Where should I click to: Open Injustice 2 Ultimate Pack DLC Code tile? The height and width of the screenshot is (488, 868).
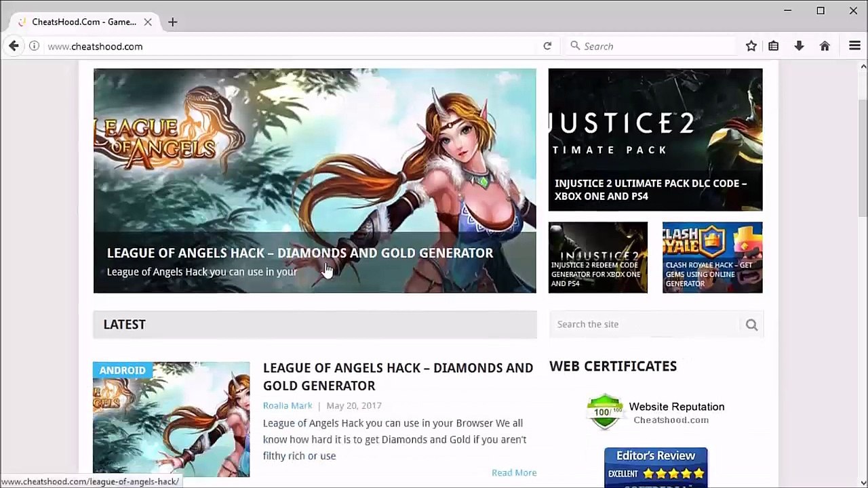tap(655, 140)
